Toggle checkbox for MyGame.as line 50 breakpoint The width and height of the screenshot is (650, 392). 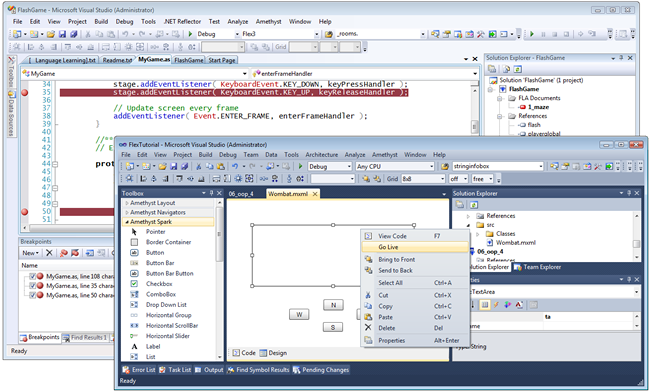click(x=32, y=295)
